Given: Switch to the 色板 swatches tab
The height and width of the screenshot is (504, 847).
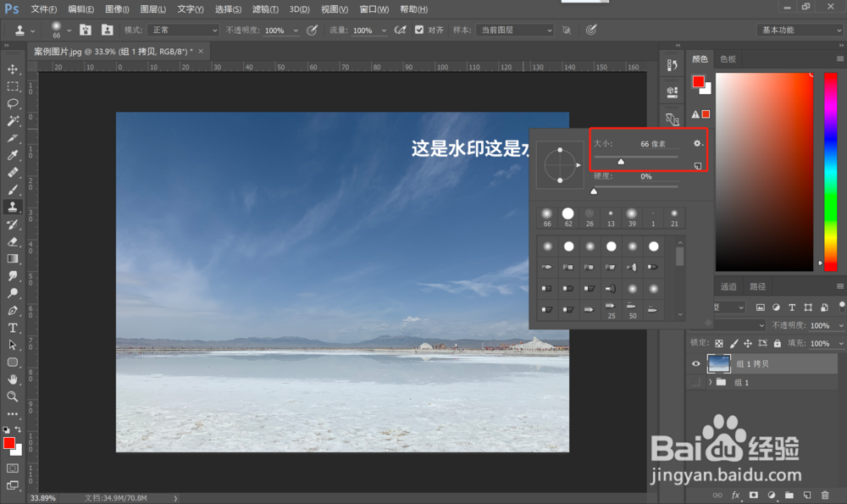Looking at the screenshot, I should click(x=728, y=59).
